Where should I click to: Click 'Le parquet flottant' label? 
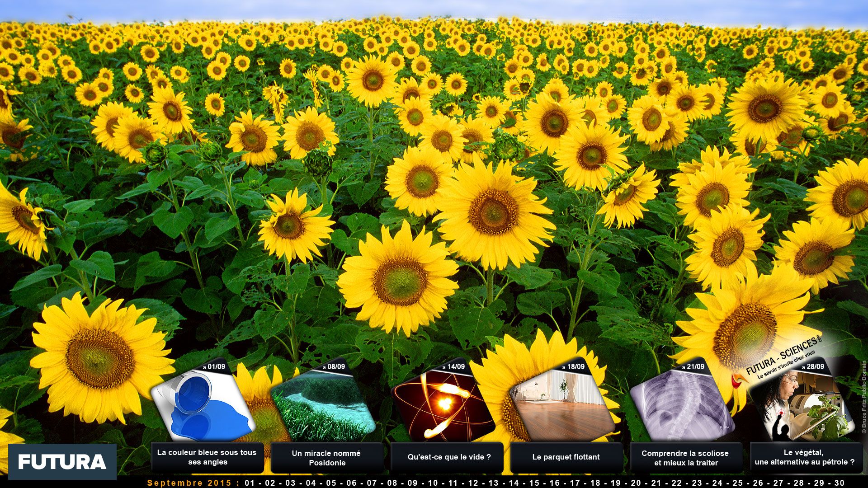tap(566, 457)
